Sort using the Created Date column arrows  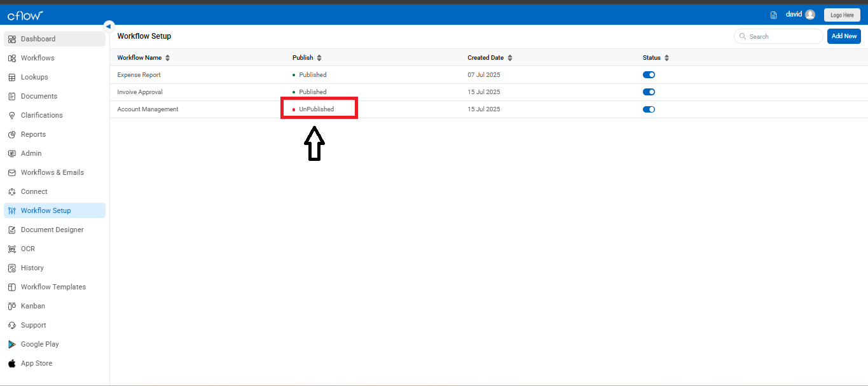(510, 58)
